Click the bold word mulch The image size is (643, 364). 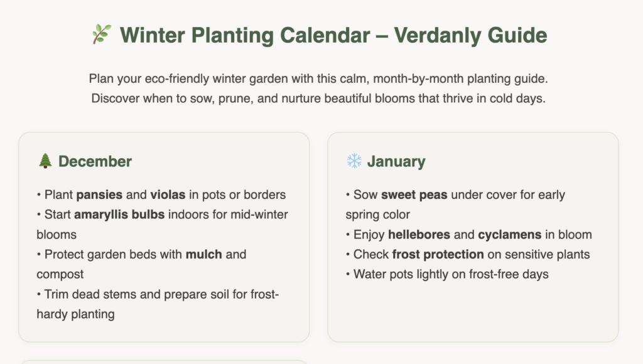pyautogui.click(x=203, y=254)
